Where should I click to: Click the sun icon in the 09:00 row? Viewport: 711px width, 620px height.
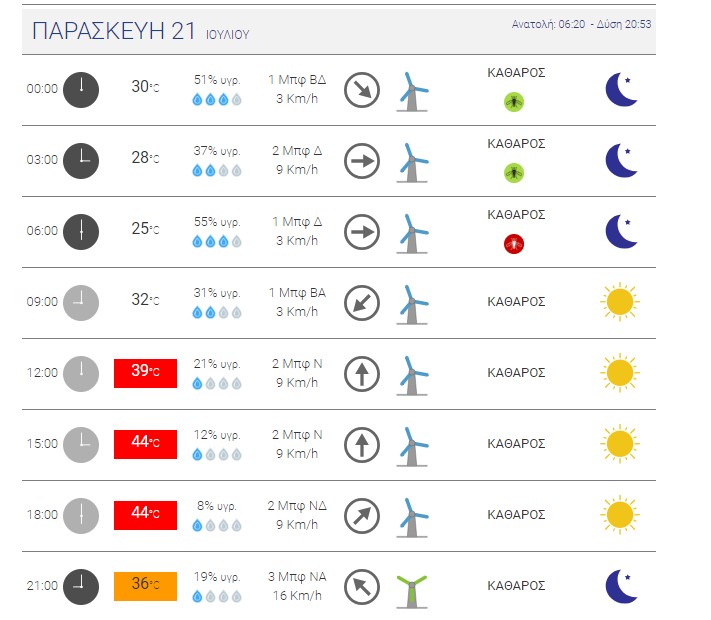(620, 302)
